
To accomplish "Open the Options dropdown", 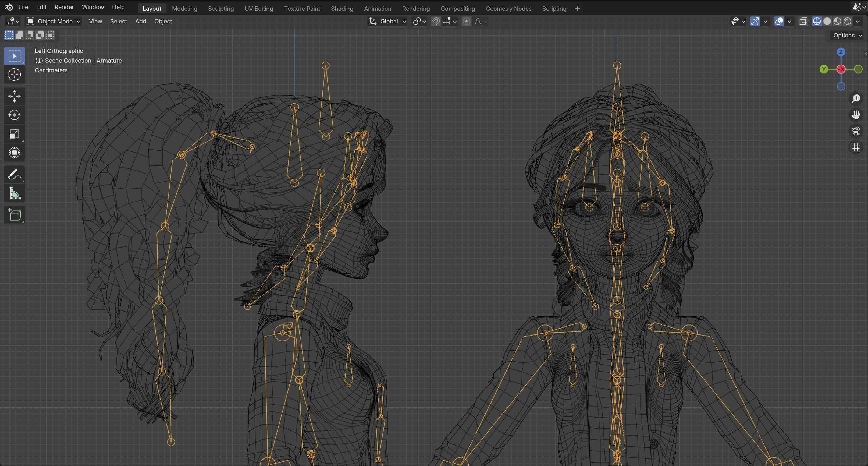I will [847, 36].
